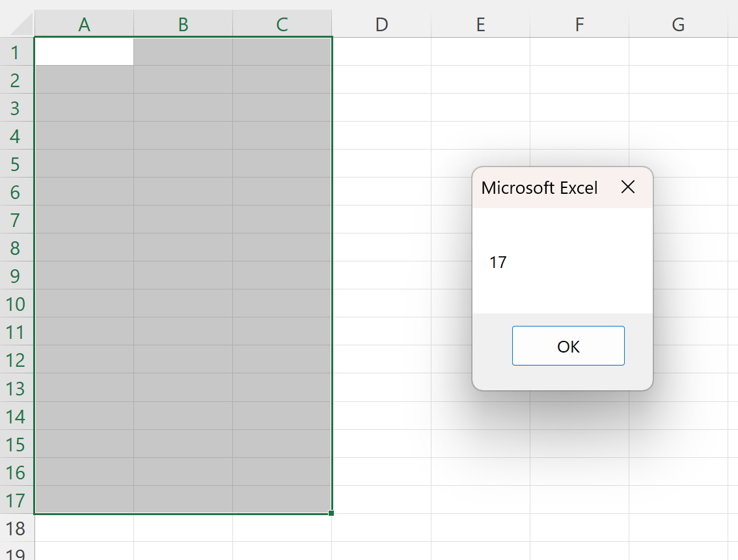Select row 5 header

17,164
